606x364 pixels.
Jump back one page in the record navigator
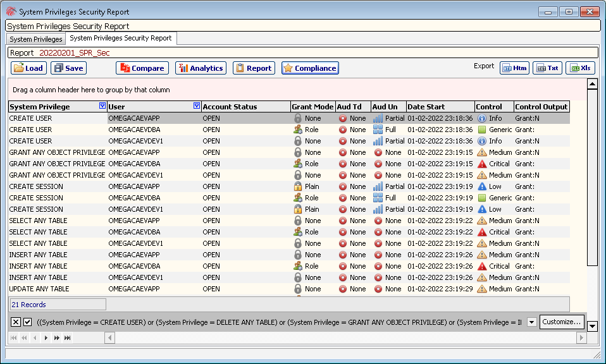pos(24,337)
